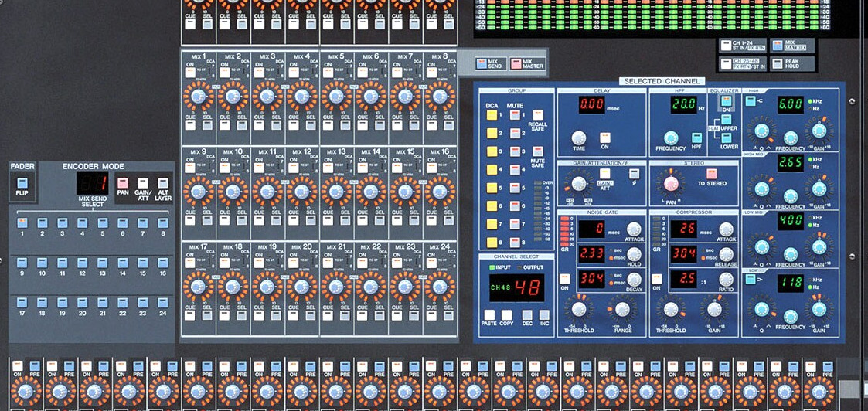Turn on the DELAY ON switch

(x=605, y=138)
